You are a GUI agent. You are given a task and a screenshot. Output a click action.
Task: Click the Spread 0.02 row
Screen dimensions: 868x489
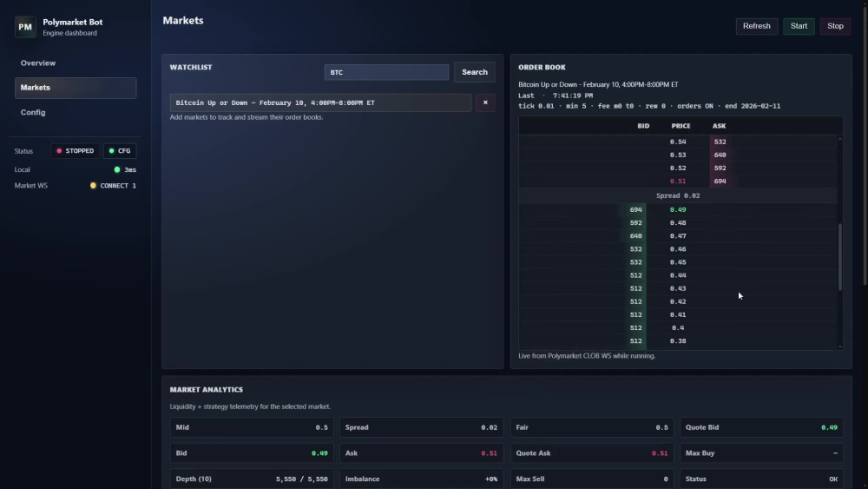tap(678, 195)
